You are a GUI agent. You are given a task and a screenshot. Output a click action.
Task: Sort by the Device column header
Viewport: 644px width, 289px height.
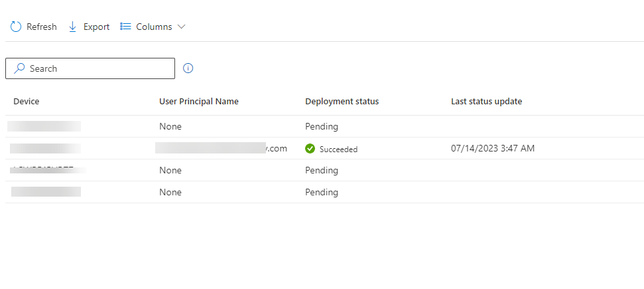27,101
